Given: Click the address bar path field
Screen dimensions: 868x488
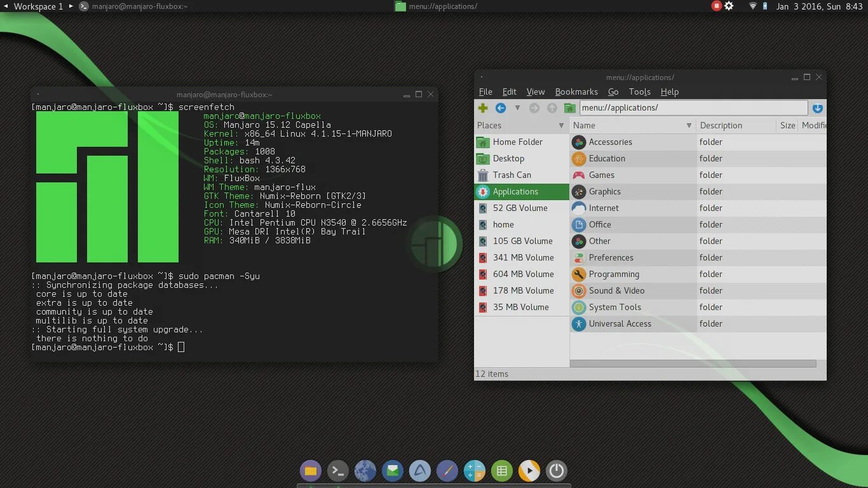Looking at the screenshot, I should click(693, 108).
